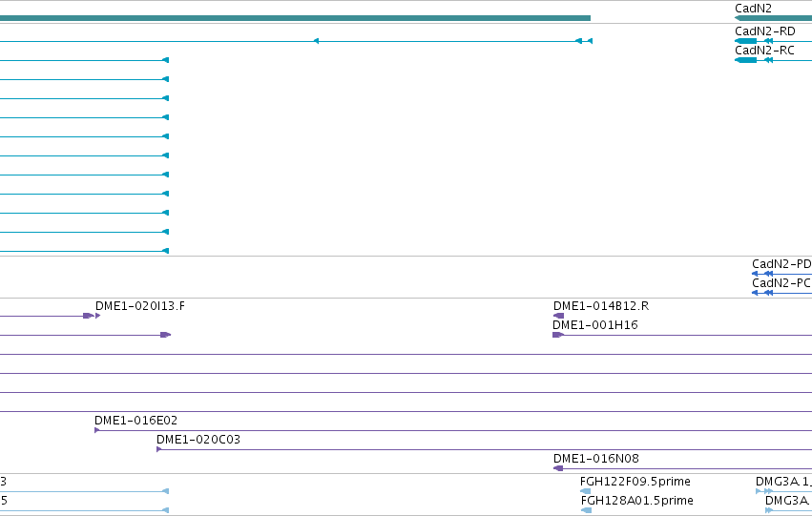Select the CadN2-RC transcript label
The height and width of the screenshot is (516, 812).
(x=764, y=51)
